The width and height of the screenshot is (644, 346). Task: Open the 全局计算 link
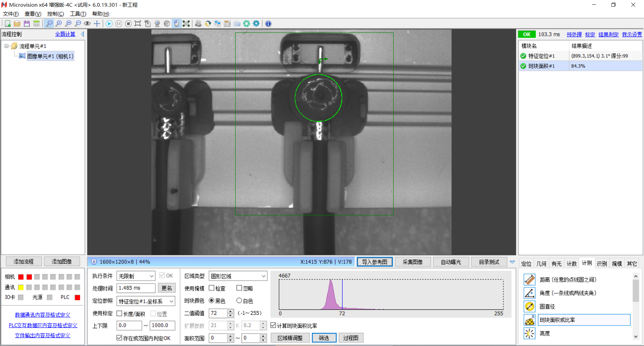65,34
